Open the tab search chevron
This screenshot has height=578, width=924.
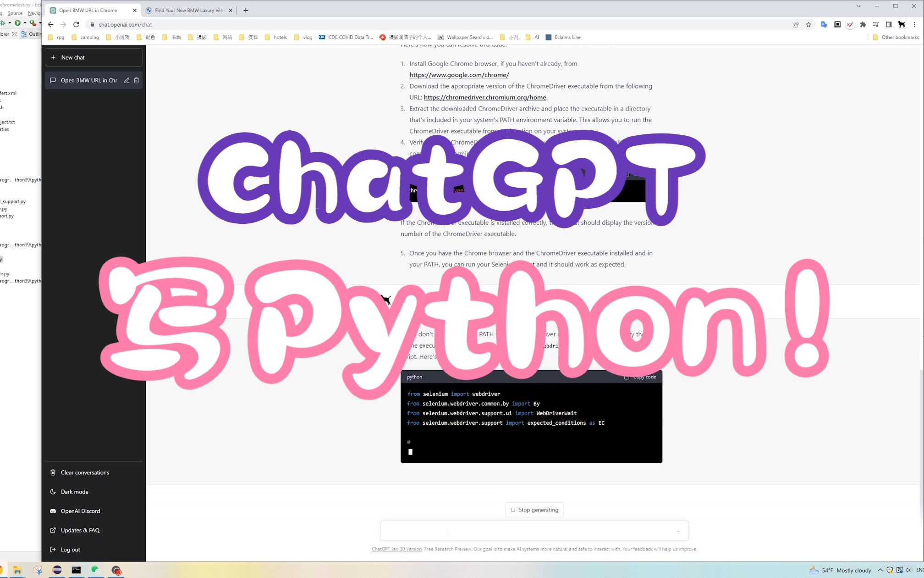click(858, 6)
